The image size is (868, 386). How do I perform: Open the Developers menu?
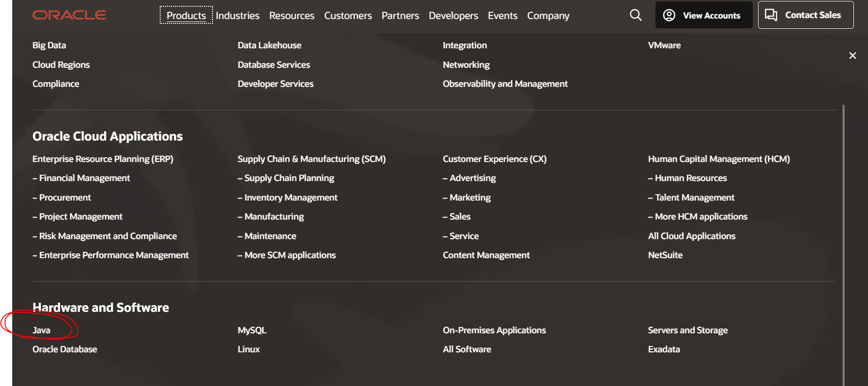tap(453, 16)
